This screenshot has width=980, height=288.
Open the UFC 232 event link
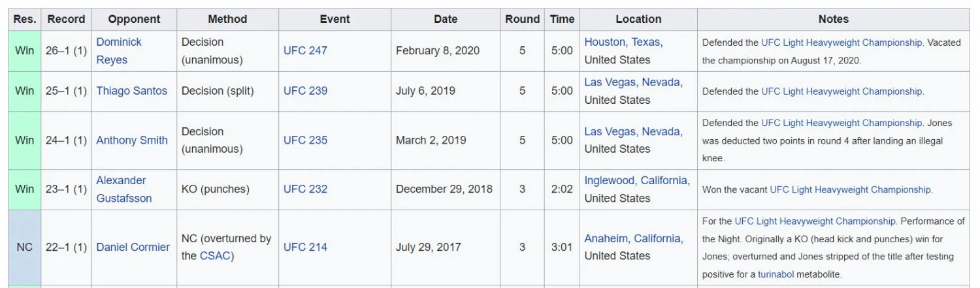[305, 189]
